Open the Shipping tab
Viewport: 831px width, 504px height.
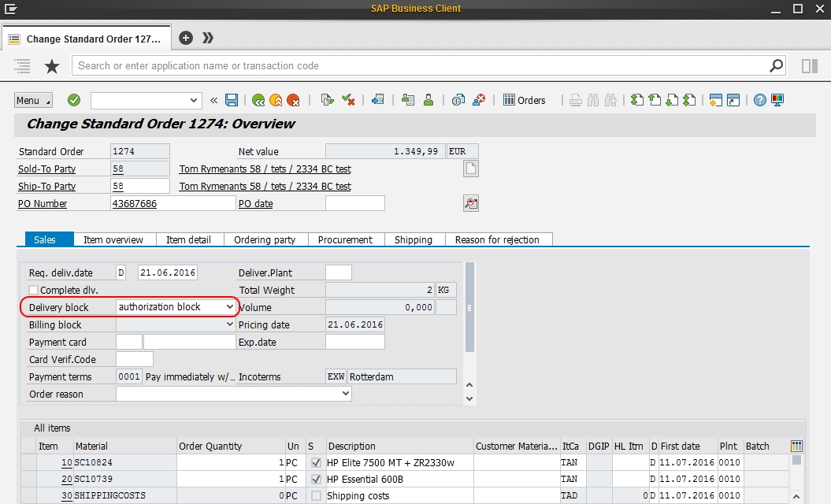pyautogui.click(x=414, y=239)
